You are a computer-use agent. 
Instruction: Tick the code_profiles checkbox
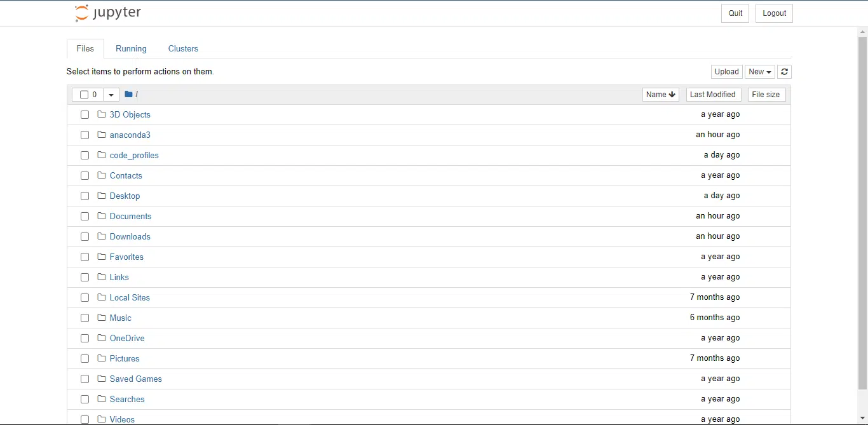pyautogui.click(x=85, y=156)
